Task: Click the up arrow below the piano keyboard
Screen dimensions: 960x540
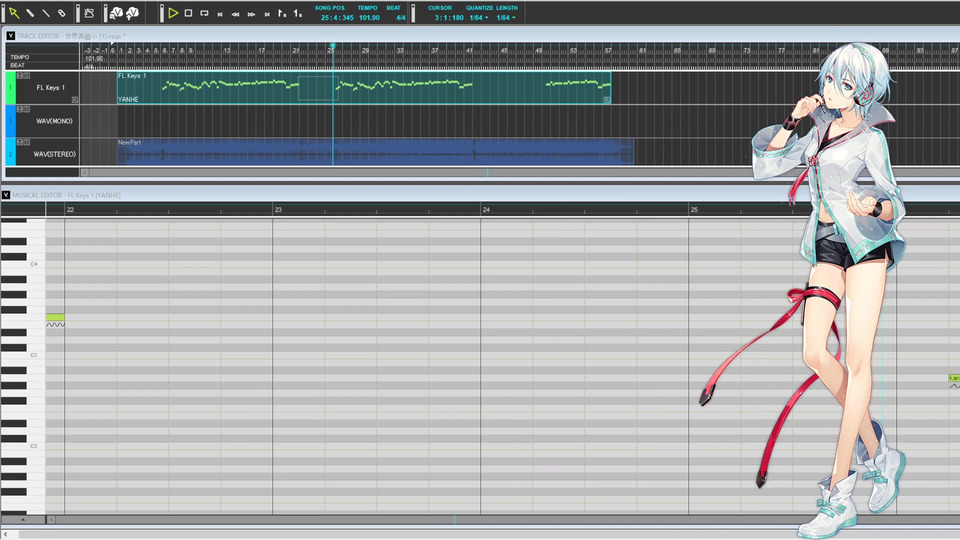Action: [x=23, y=520]
